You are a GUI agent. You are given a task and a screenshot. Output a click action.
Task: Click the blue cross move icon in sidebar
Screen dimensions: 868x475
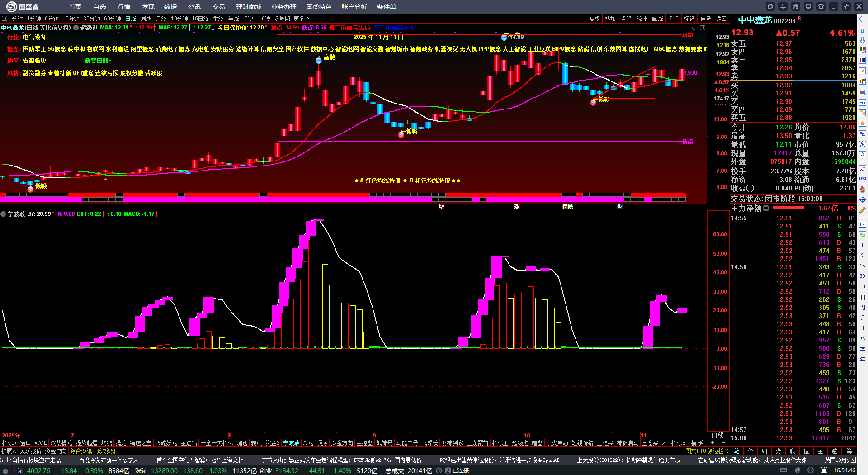(863, 199)
